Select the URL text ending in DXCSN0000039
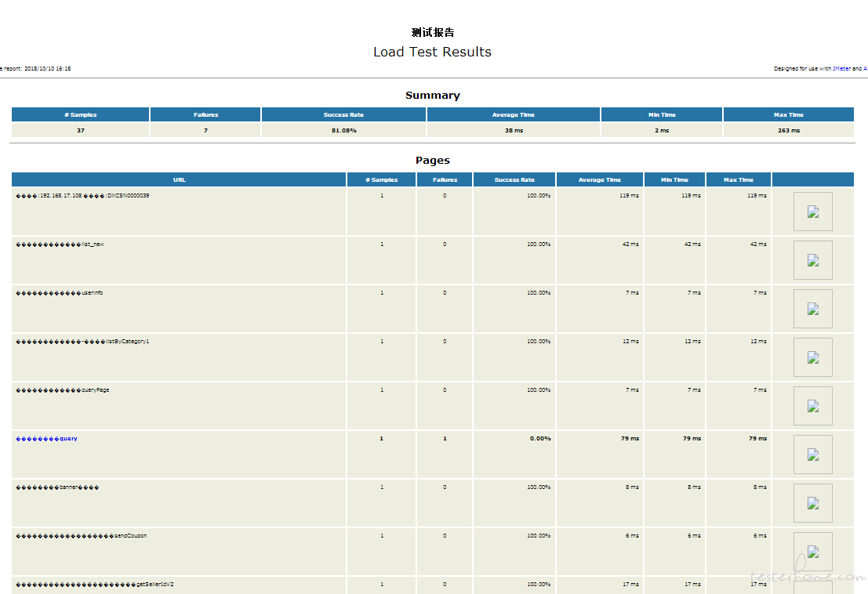This screenshot has width=868, height=594. [82, 196]
